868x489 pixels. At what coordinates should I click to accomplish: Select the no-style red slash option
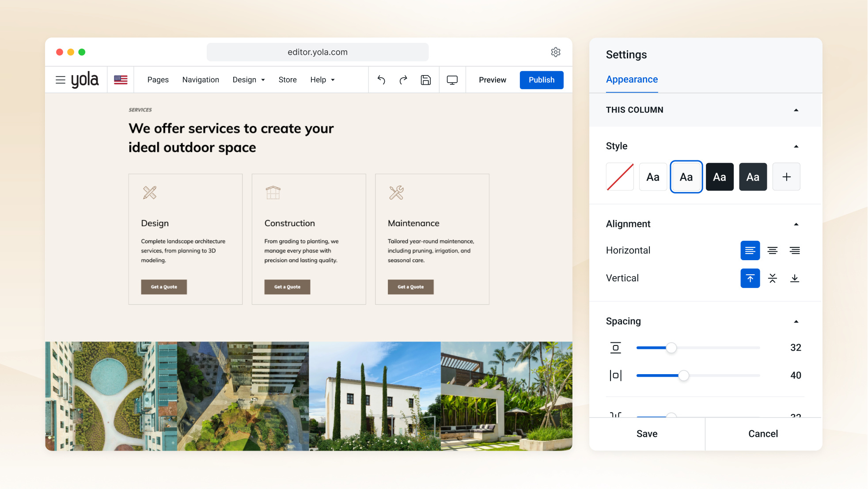pos(620,177)
